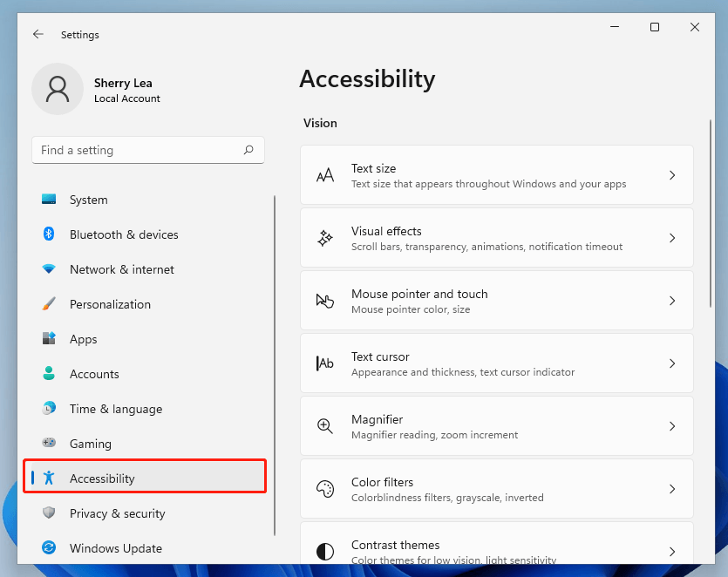Open Windows Update from sidebar
Screen dimensions: 728x577
click(x=115, y=548)
